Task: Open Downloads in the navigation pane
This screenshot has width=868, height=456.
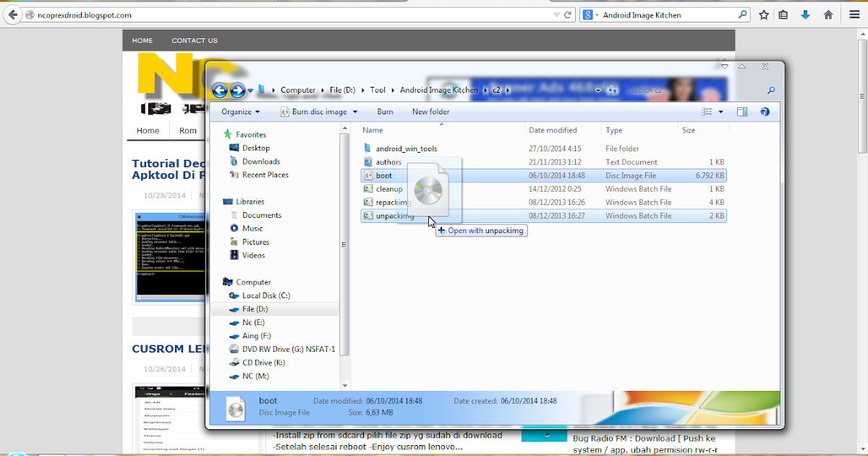Action: point(261,161)
